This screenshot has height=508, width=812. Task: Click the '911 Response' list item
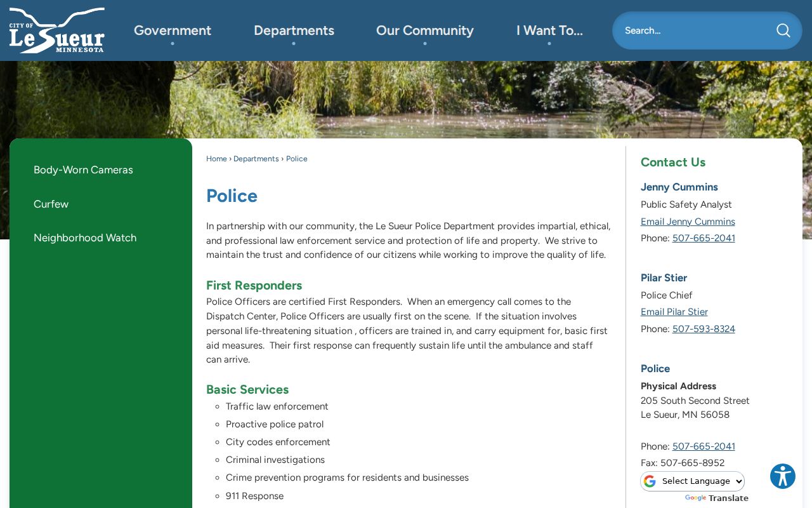(254, 496)
